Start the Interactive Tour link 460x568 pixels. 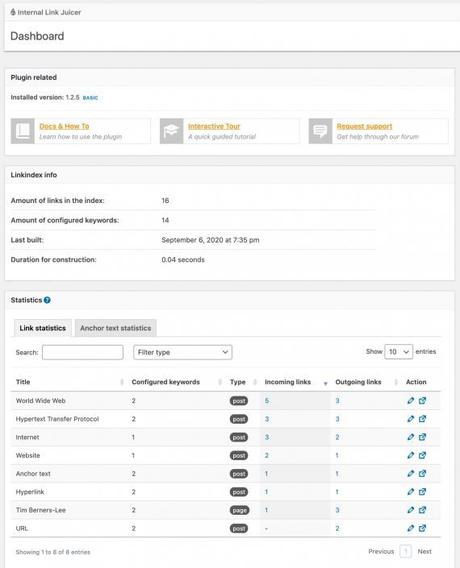click(x=214, y=126)
